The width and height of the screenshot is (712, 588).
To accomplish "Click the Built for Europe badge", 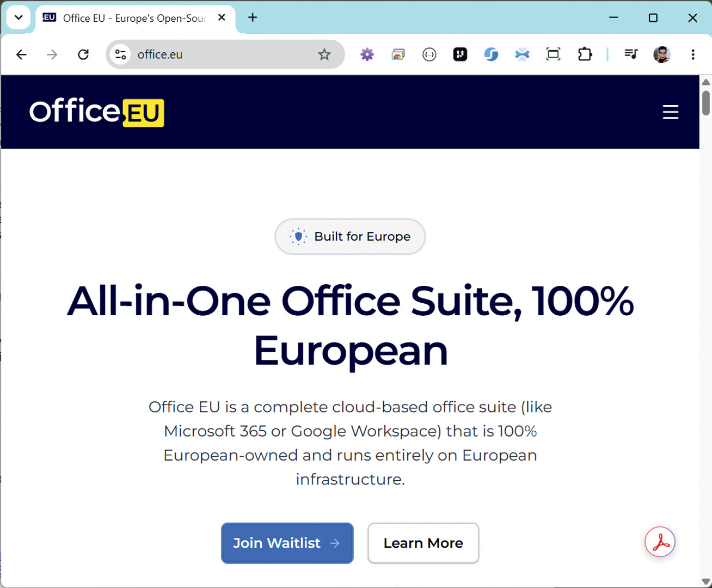I will [x=350, y=236].
